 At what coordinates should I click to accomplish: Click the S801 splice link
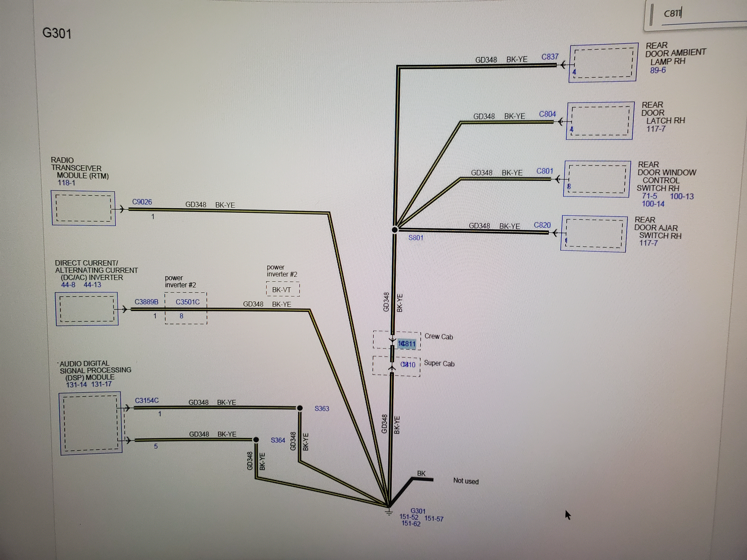(416, 238)
